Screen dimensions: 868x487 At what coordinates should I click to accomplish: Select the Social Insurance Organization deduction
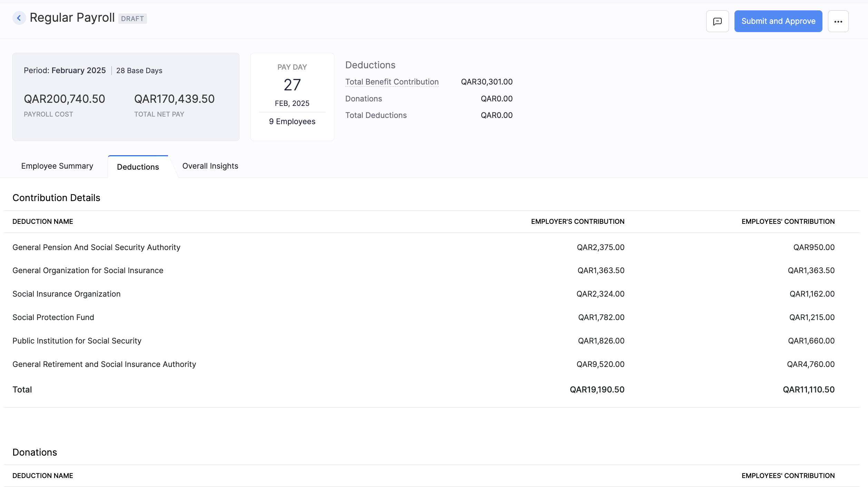tap(66, 294)
